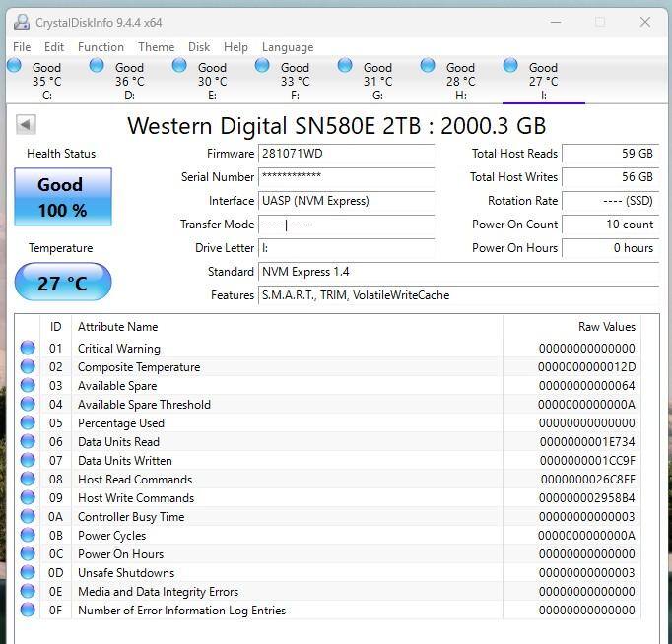Click status orb for Unsafe Shutdowns attribute

click(28, 573)
